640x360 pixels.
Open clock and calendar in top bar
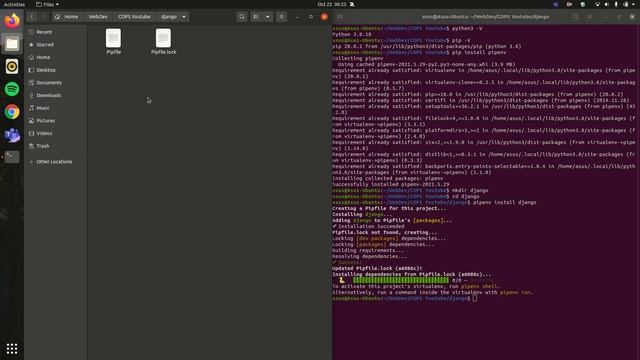[332, 4]
